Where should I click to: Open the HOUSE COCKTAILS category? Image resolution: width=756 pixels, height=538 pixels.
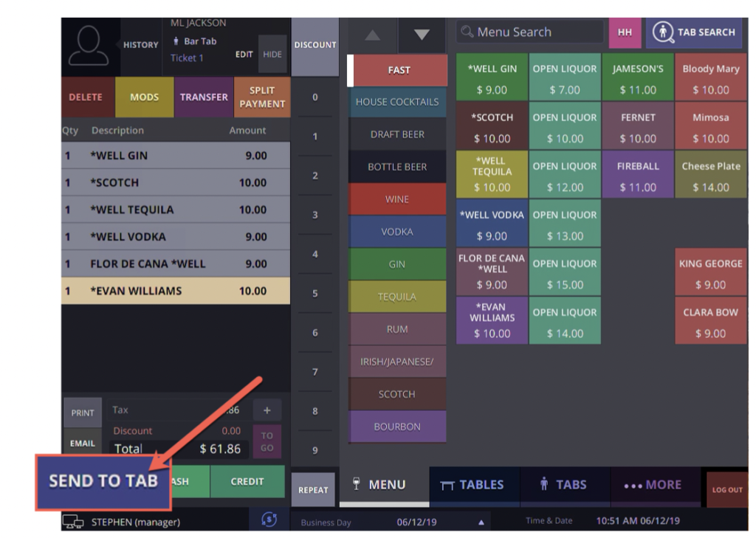point(396,103)
